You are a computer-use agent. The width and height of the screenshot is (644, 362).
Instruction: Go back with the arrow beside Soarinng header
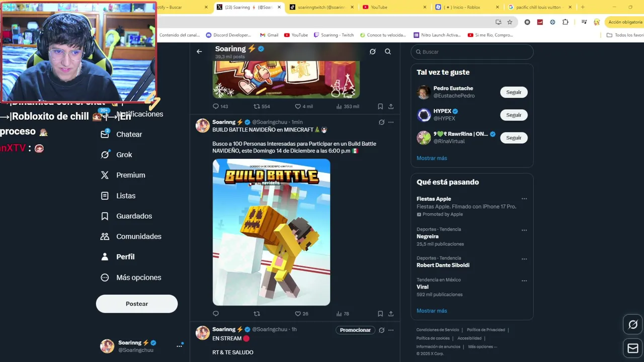(x=199, y=51)
